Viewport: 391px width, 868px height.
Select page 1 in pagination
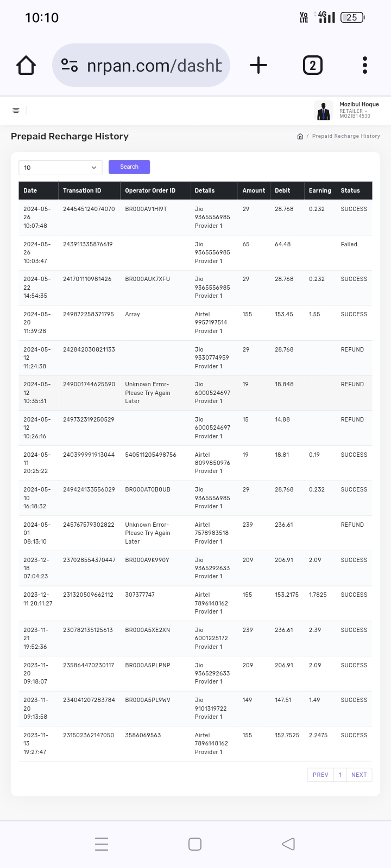click(x=340, y=775)
